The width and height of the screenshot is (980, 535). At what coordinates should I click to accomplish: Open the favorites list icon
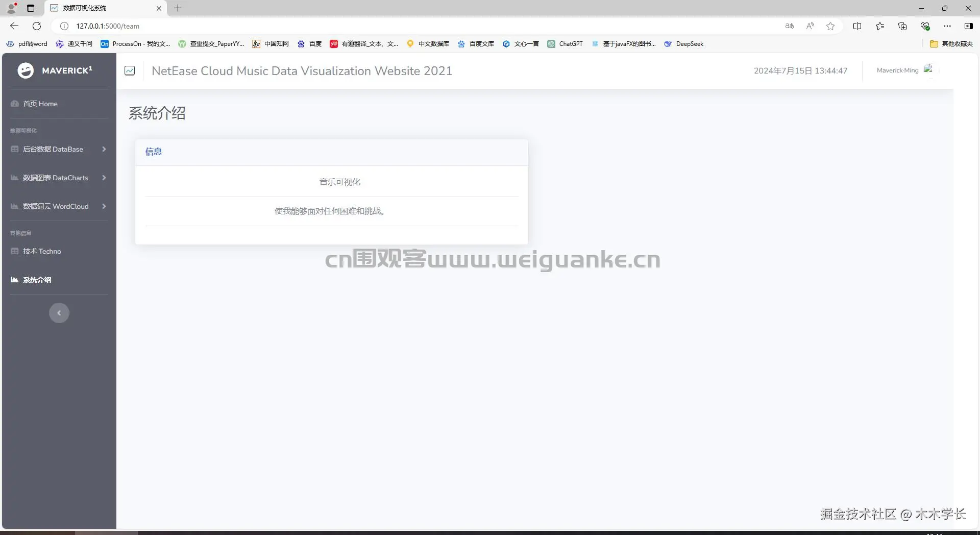[880, 26]
